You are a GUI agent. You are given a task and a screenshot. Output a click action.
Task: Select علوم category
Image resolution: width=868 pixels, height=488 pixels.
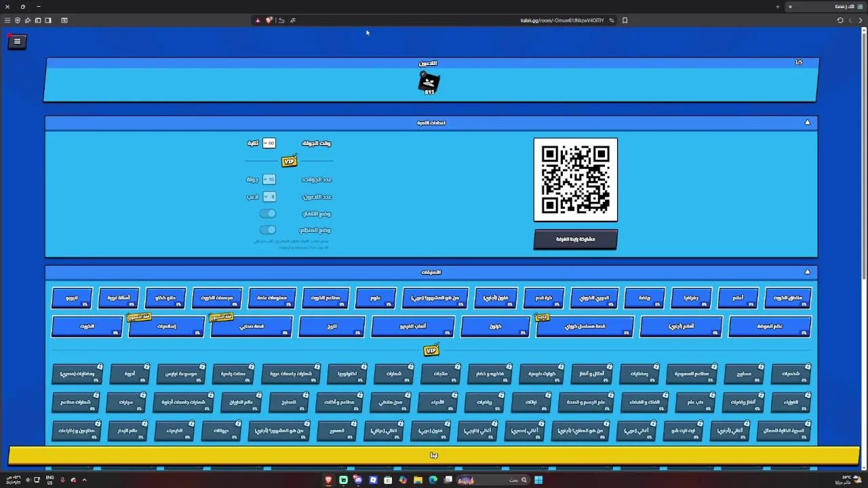click(x=376, y=298)
